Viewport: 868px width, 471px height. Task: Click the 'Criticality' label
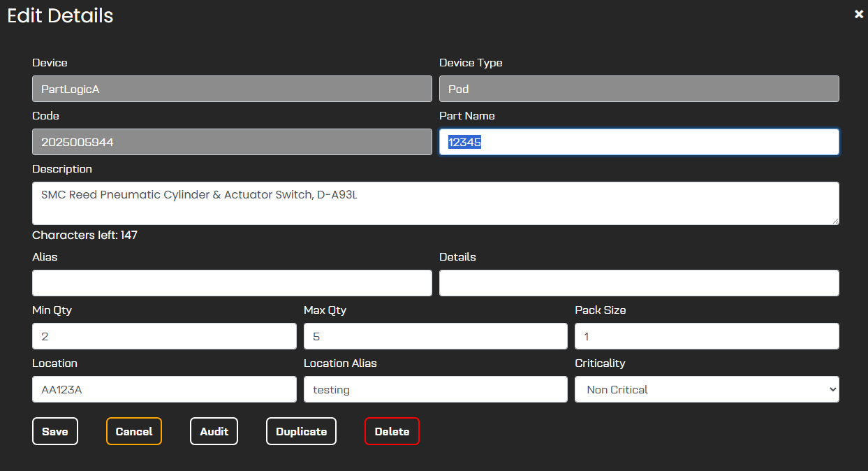coord(600,363)
